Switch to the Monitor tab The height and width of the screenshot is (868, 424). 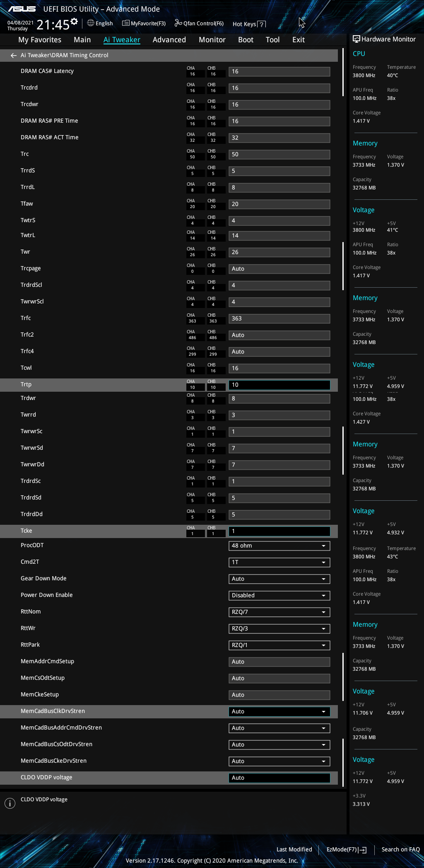212,40
